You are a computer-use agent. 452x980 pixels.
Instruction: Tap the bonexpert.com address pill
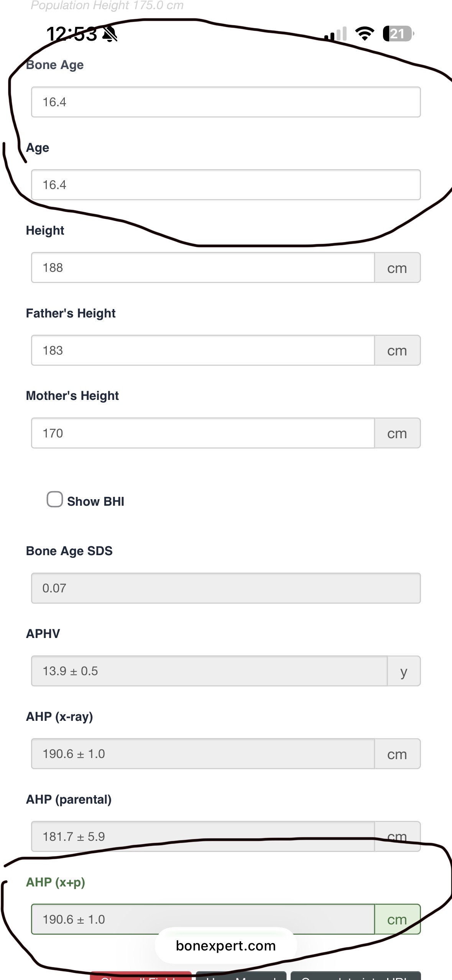click(x=226, y=946)
